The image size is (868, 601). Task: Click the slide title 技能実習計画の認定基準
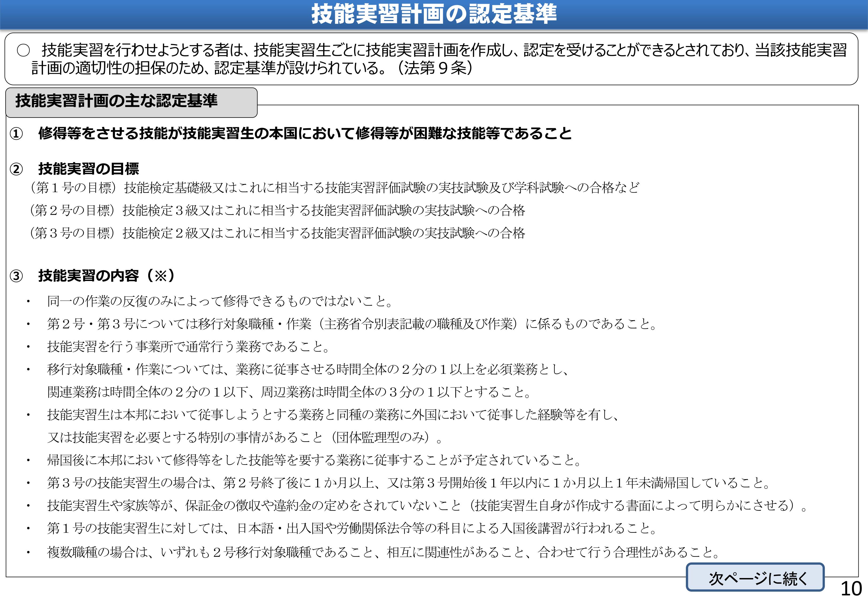[x=434, y=14]
